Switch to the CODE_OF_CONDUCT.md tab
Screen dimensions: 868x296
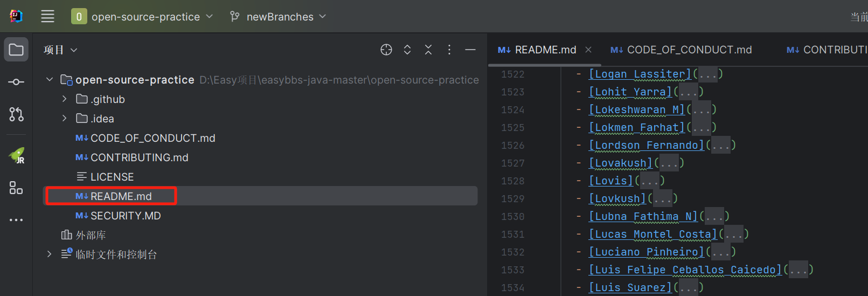pos(682,50)
